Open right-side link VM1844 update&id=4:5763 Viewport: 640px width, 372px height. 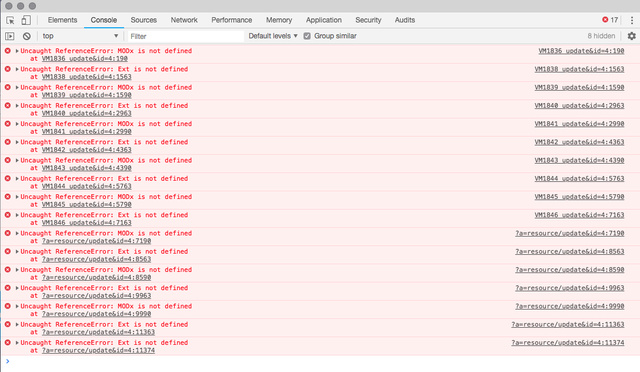579,178
